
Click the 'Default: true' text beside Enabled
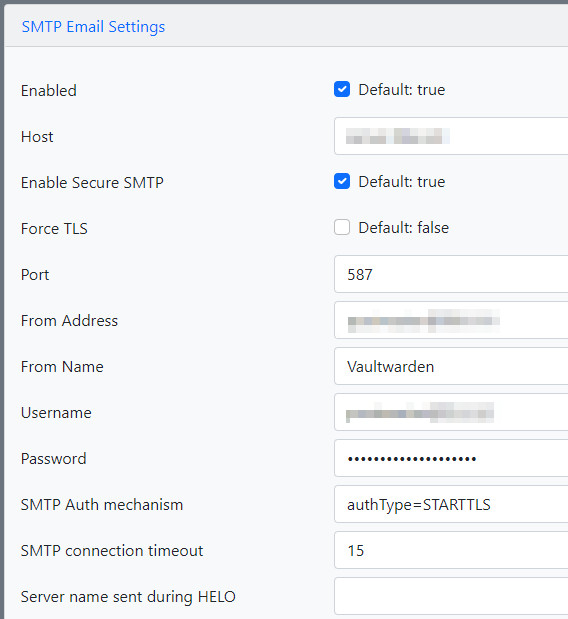pyautogui.click(x=401, y=90)
